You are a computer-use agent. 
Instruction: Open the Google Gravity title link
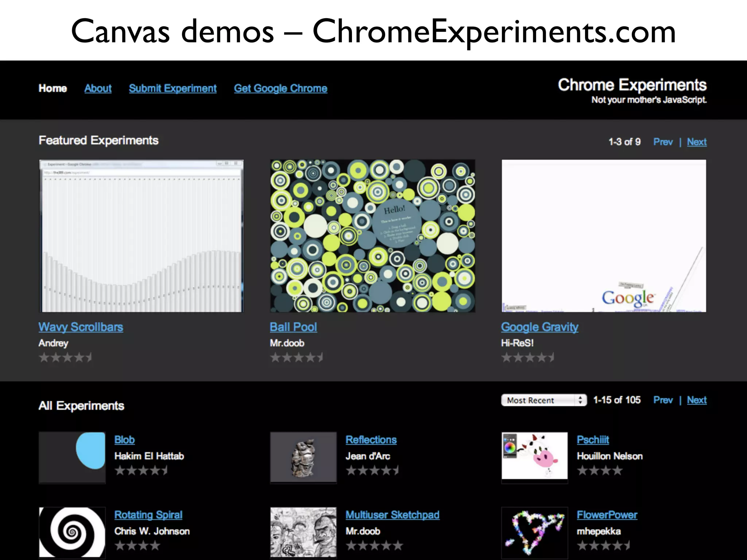[x=539, y=327]
